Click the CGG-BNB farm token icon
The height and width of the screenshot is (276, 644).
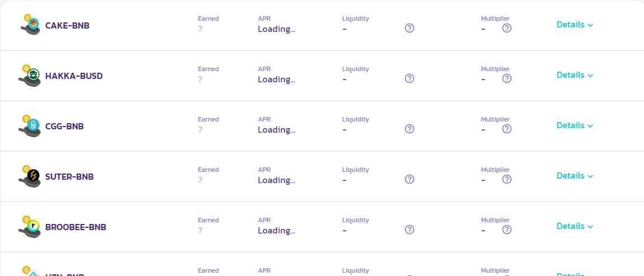point(31,125)
